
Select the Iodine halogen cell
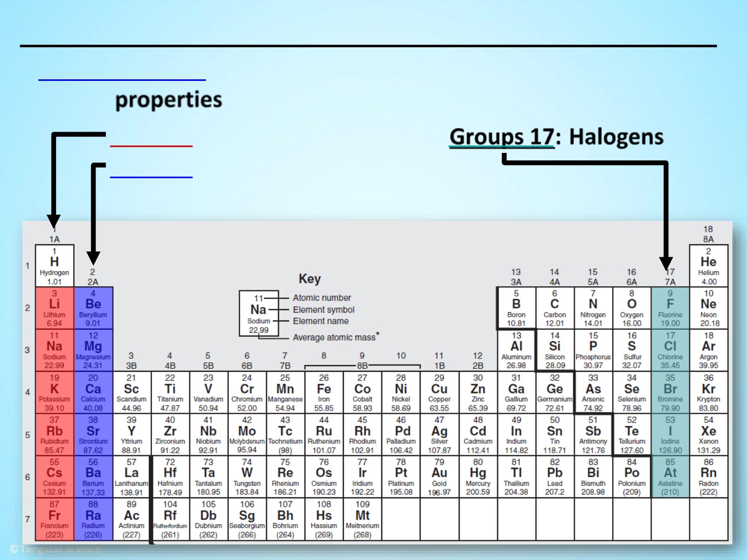tap(670, 435)
